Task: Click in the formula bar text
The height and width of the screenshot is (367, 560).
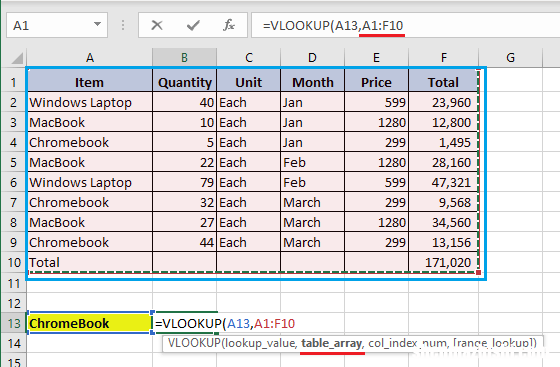Action: (x=333, y=25)
